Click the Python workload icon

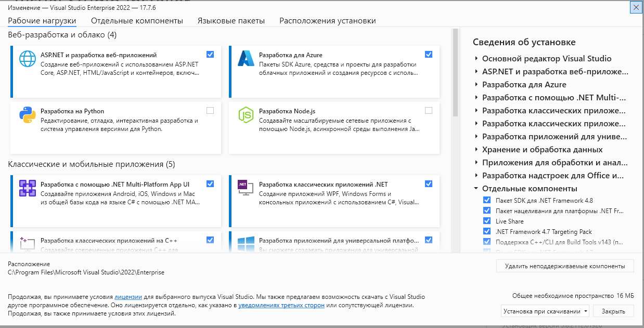pyautogui.click(x=27, y=115)
